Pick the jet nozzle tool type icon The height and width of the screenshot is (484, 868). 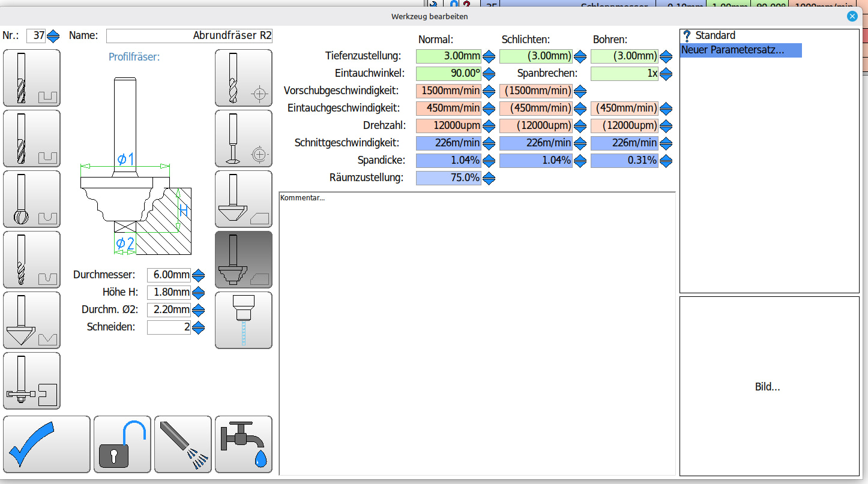243,320
